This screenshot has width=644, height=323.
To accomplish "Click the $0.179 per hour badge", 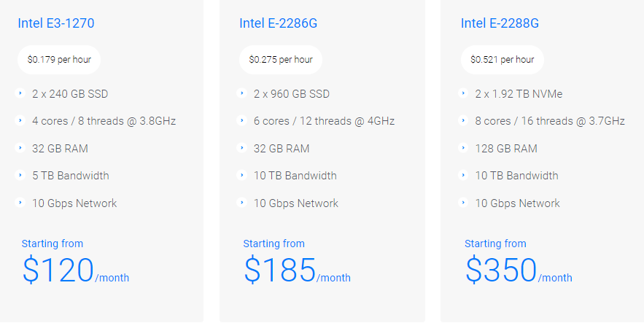I will pyautogui.click(x=59, y=60).
